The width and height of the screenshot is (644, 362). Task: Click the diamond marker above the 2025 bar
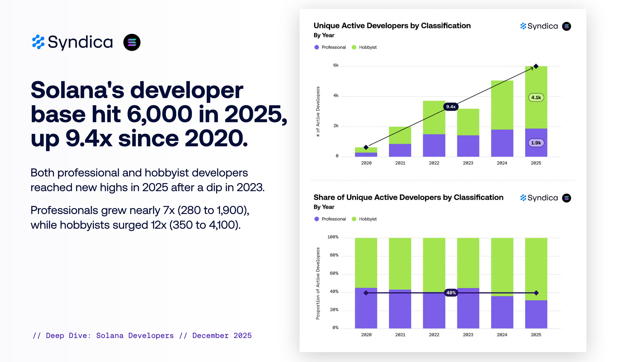pos(536,66)
